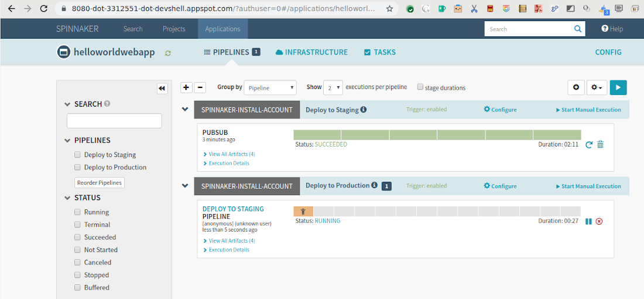Collapse all pipelines with the minus button

point(200,87)
